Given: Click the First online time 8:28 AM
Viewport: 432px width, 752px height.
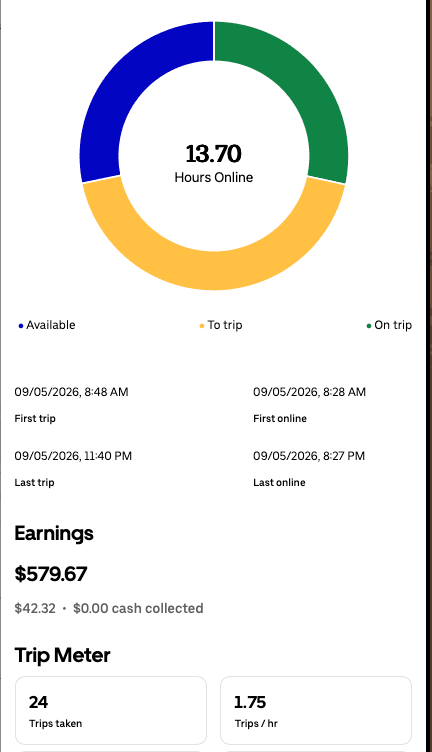Looking at the screenshot, I should (310, 392).
